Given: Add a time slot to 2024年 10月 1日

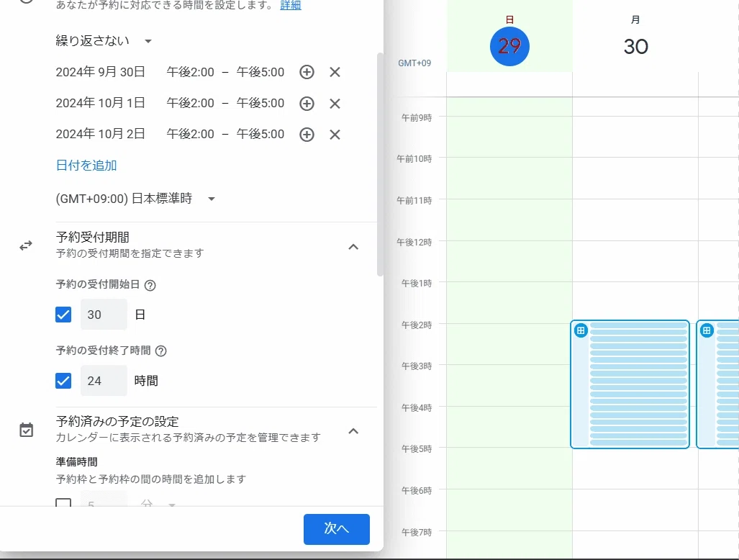Looking at the screenshot, I should click(x=307, y=103).
